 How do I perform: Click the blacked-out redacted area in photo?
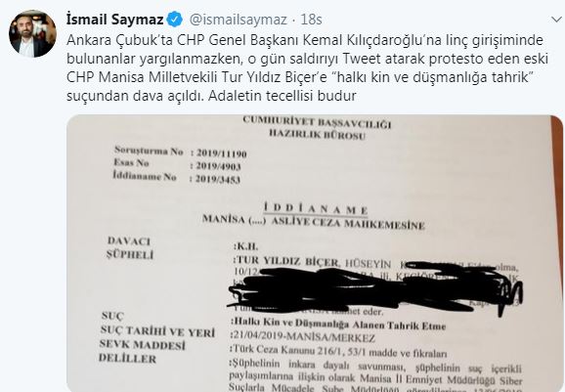tap(374, 288)
